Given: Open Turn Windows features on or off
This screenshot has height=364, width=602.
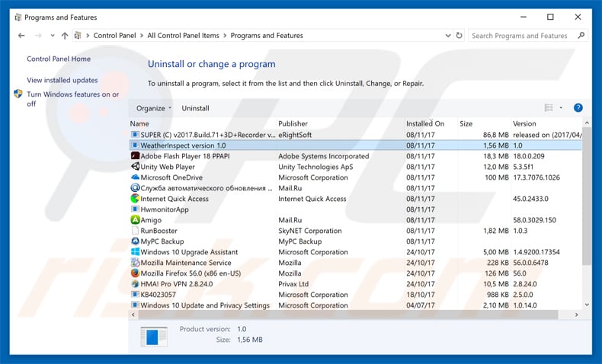Looking at the screenshot, I should 72,98.
